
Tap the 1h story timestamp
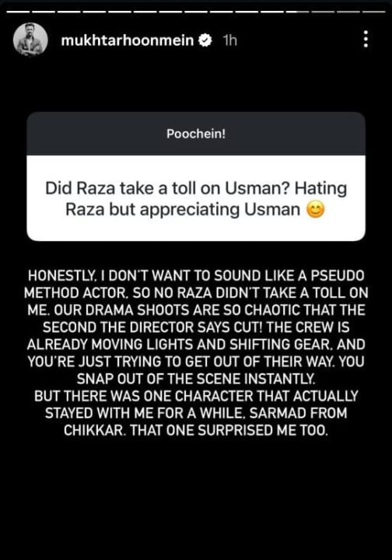tap(229, 40)
